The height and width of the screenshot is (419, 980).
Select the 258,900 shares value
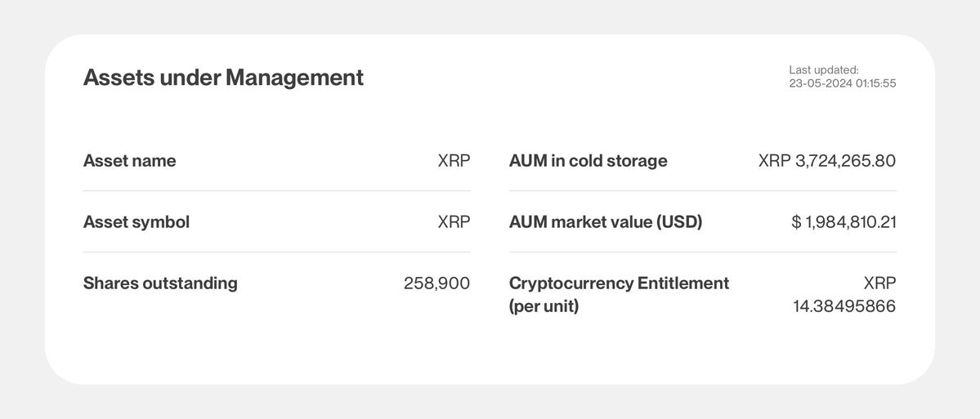[437, 283]
